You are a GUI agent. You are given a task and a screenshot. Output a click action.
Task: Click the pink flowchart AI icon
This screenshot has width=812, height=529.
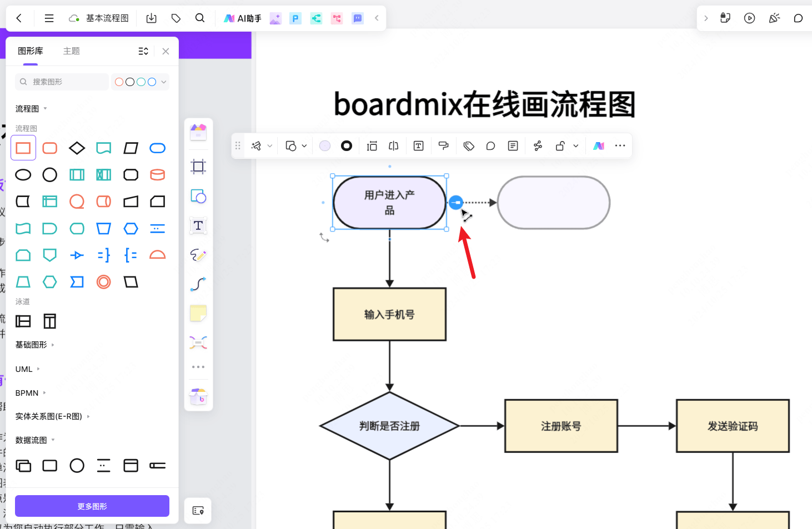click(x=337, y=18)
